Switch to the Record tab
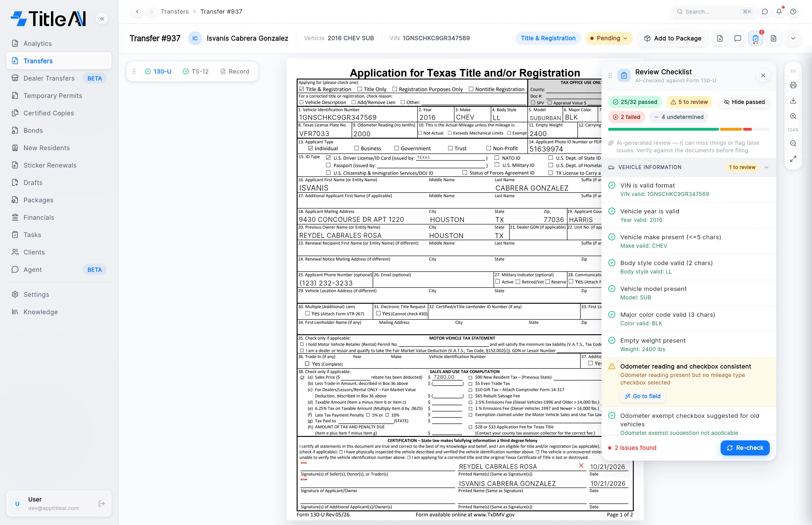 [x=234, y=72]
